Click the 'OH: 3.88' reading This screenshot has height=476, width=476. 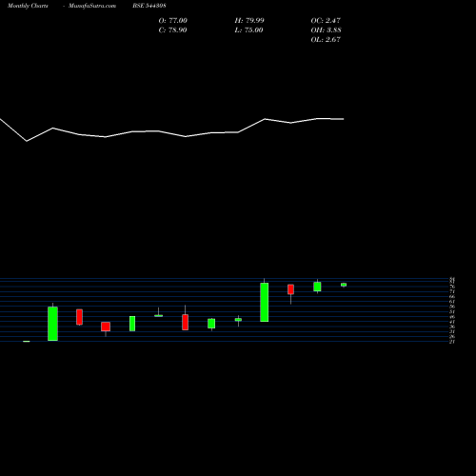327,30
